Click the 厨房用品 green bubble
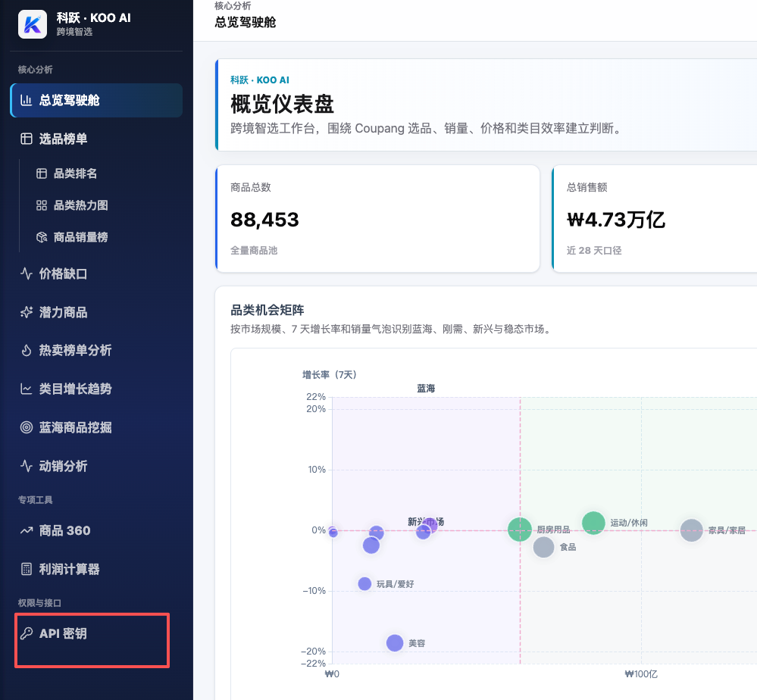757x700 pixels. (520, 529)
